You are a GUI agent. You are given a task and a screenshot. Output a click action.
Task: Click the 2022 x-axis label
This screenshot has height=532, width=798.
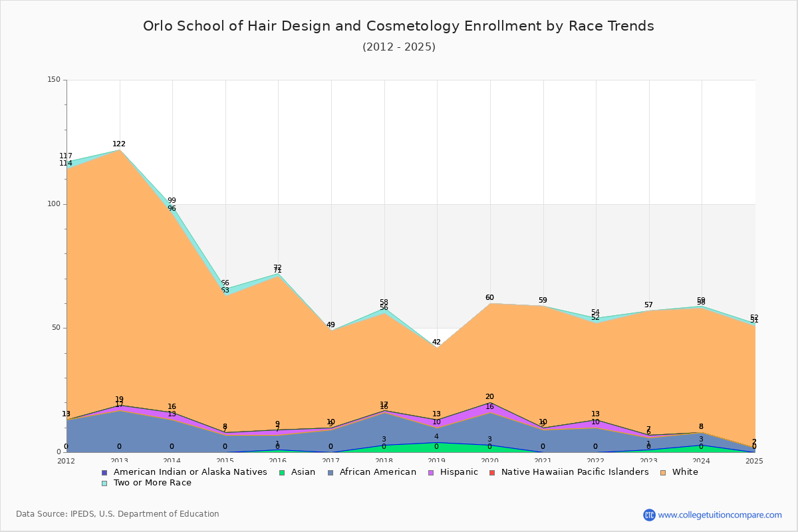596,461
